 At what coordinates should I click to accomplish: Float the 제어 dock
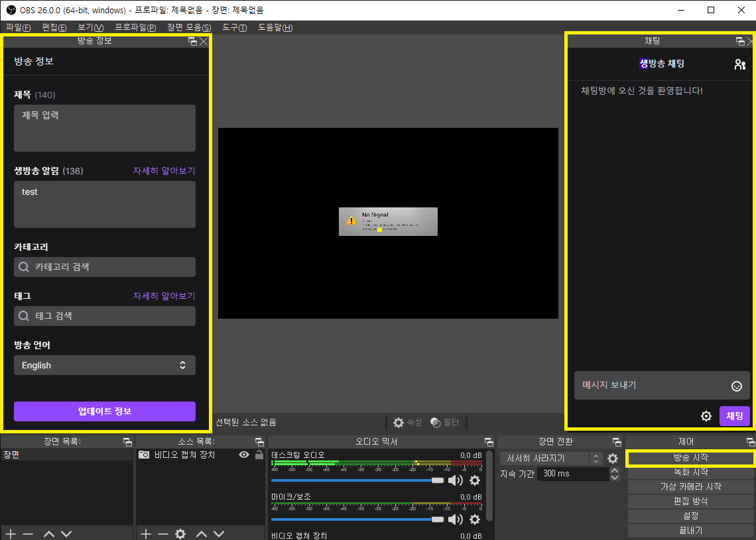pos(750,442)
